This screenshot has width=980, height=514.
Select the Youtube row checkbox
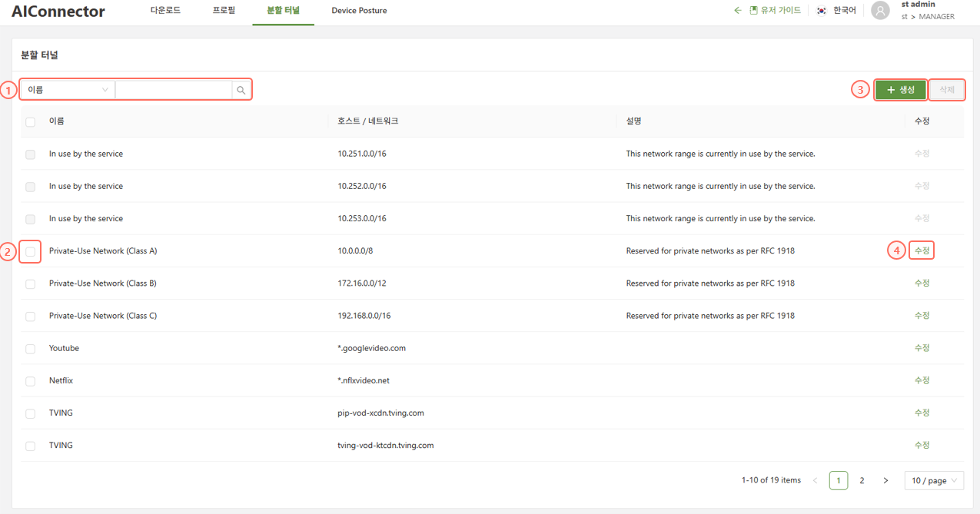click(x=31, y=349)
